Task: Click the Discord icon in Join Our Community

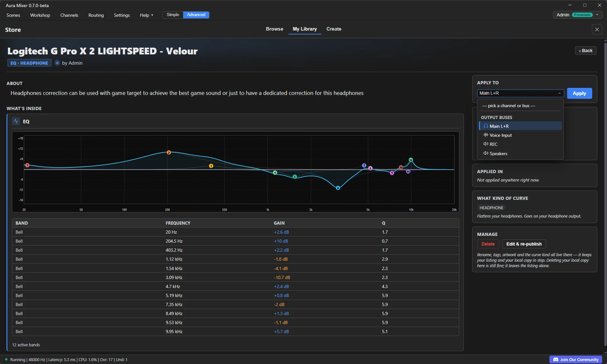Action: coord(556,359)
